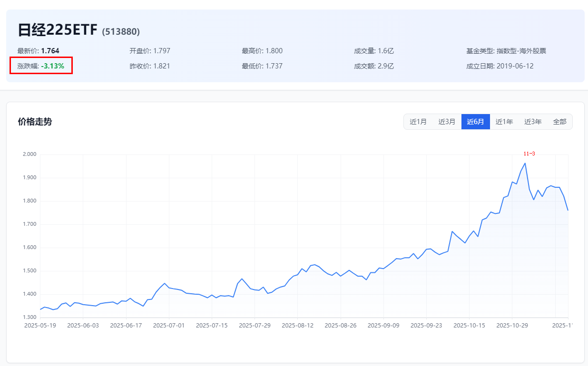Click the 日经225ETF fund title
The height and width of the screenshot is (366, 588).
tap(58, 30)
